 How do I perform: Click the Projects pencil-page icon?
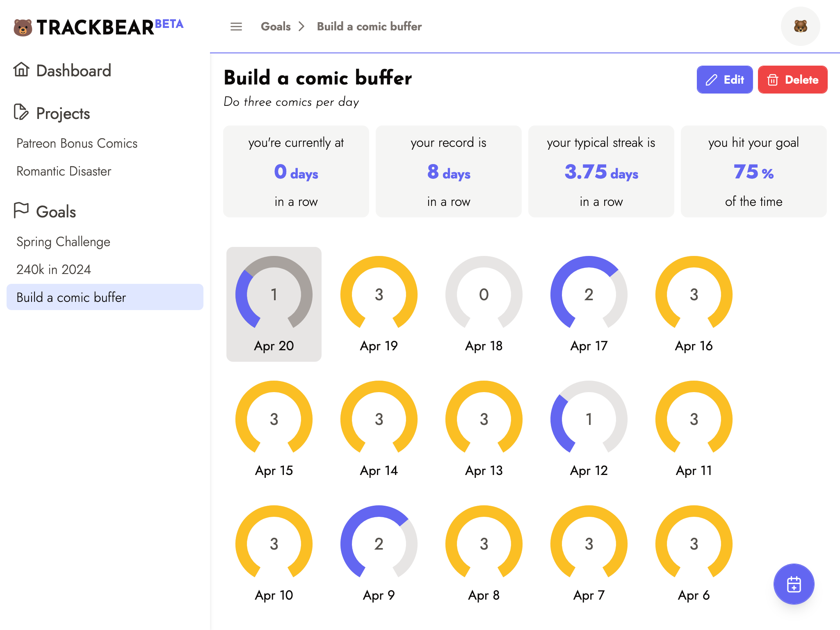[x=21, y=112]
